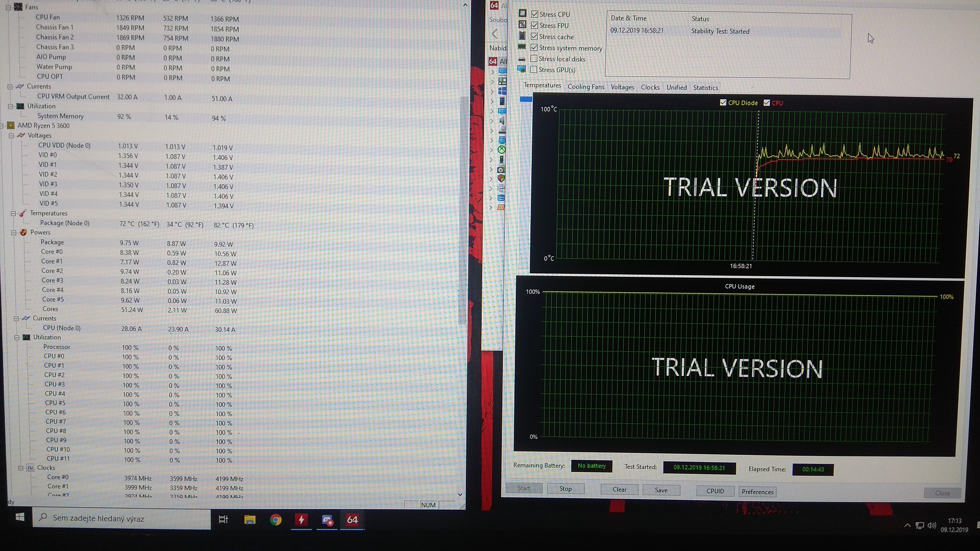The width and height of the screenshot is (980, 551).
Task: Click the AIDA64 taskbar icon
Action: pyautogui.click(x=352, y=519)
